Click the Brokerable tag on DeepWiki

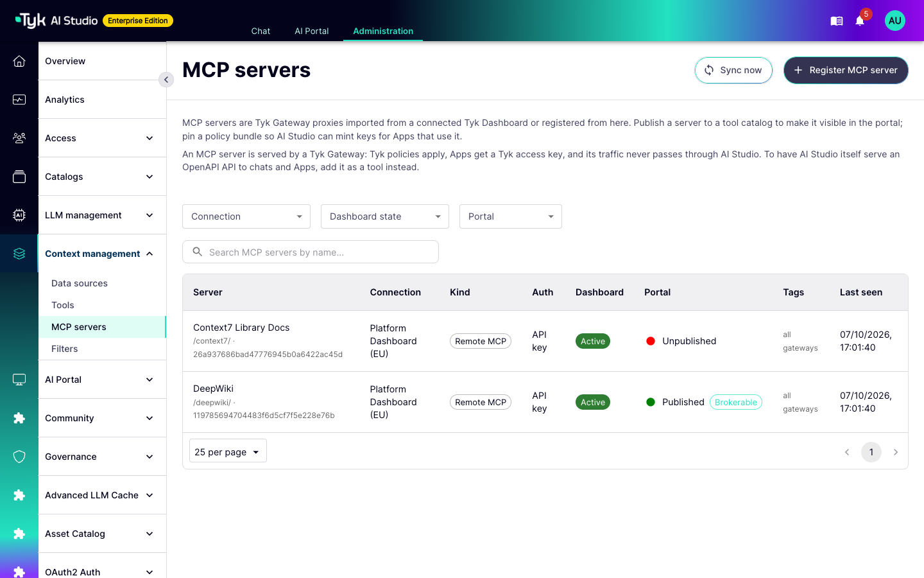736,402
